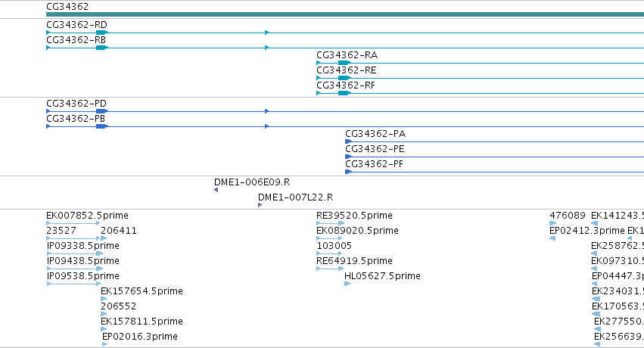Click the EK007852.5prime EST feature
The image size is (644, 348).
tap(73, 223)
